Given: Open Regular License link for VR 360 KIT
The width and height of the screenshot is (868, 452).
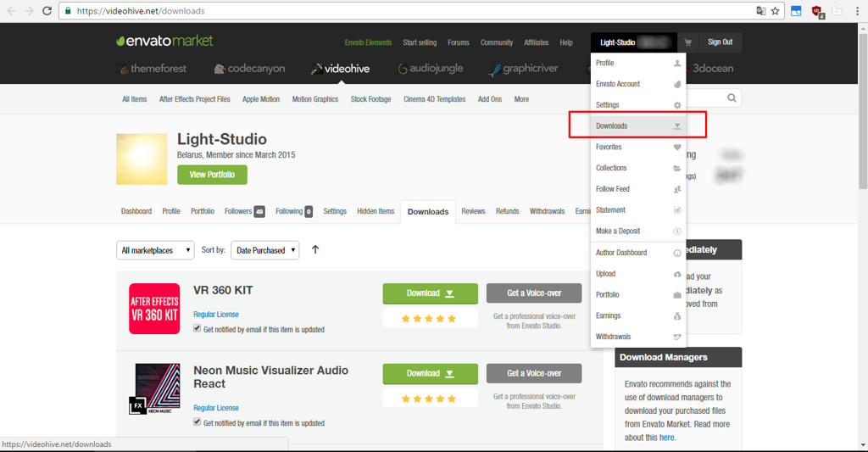Looking at the screenshot, I should pyautogui.click(x=216, y=315).
